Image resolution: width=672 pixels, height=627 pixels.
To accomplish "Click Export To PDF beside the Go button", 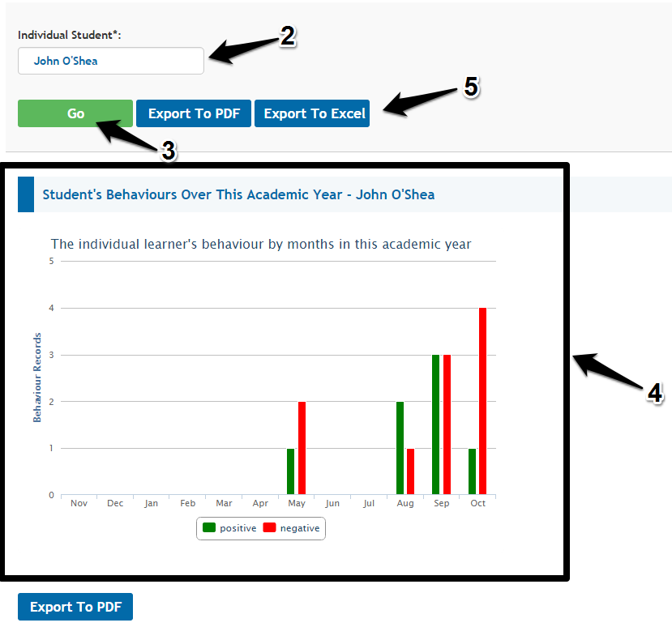I will coord(194,113).
